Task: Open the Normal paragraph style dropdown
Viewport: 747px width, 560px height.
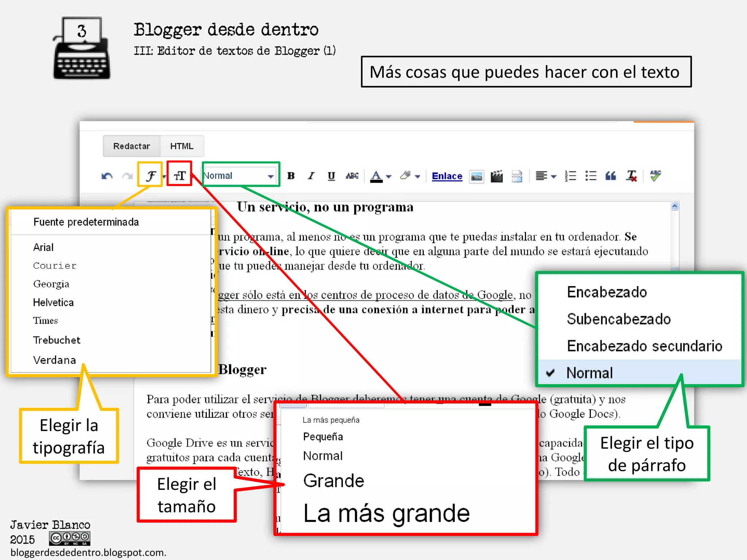Action: coord(240,176)
